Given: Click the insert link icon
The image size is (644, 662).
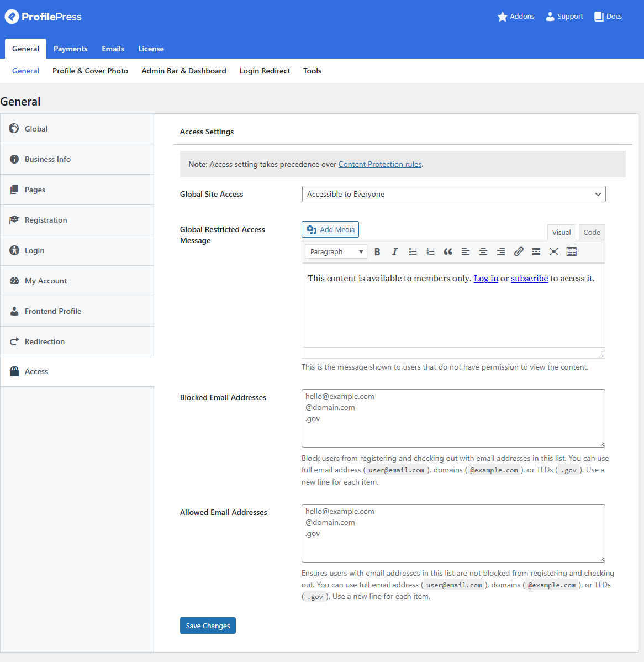Looking at the screenshot, I should 519,252.
